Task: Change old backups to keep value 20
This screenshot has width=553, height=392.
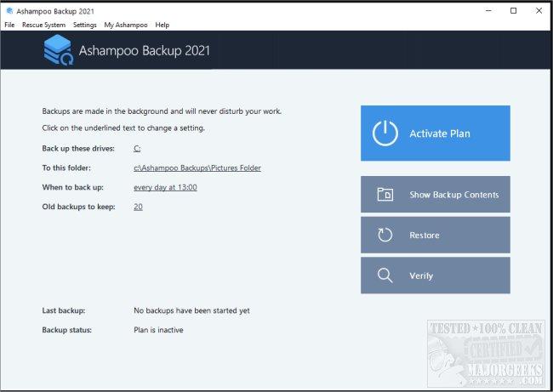Action: 138,207
